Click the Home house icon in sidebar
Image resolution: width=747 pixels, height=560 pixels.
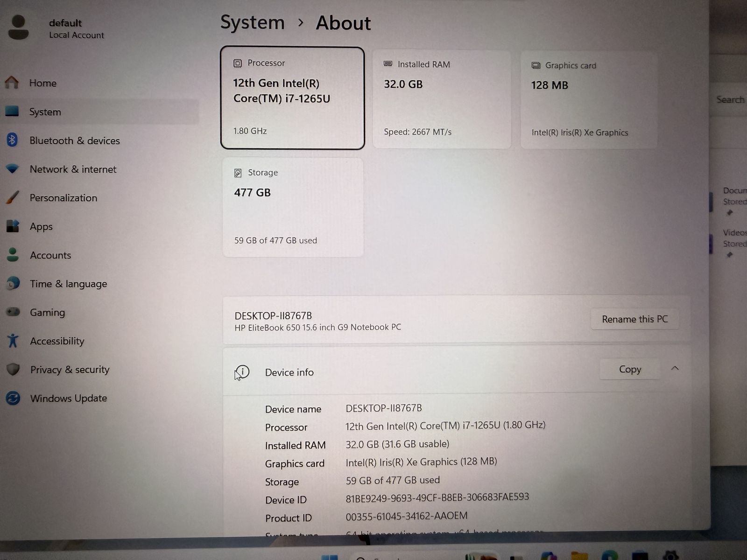coord(12,83)
